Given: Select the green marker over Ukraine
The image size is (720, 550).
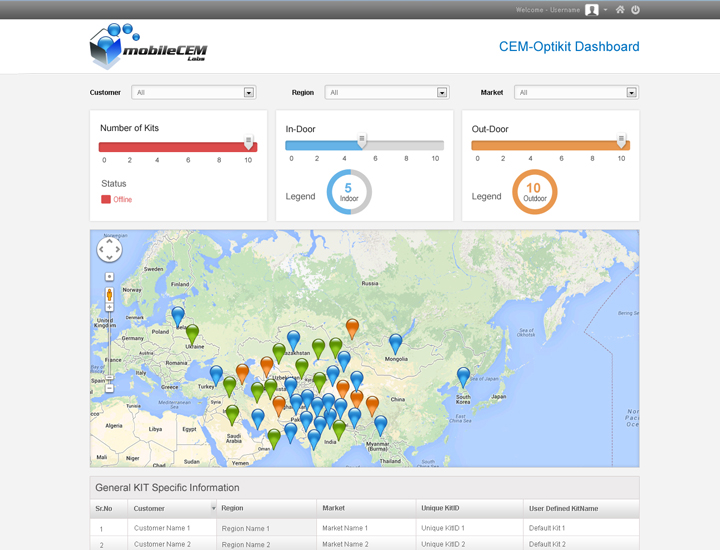Looking at the screenshot, I should coord(192,335).
